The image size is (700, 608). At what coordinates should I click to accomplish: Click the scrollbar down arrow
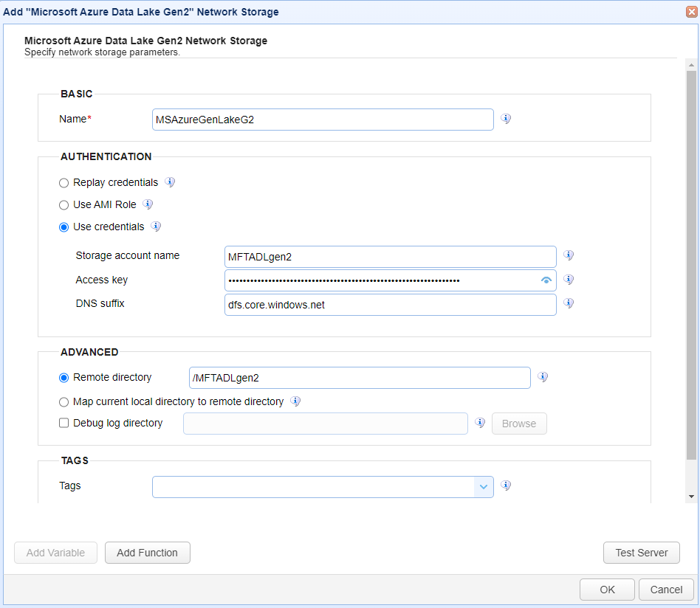[691, 497]
